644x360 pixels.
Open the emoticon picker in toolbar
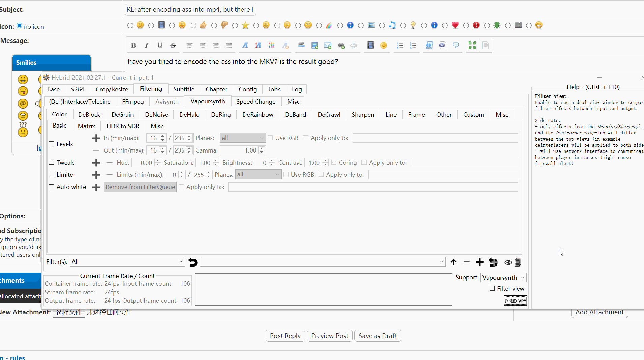pos(384,46)
